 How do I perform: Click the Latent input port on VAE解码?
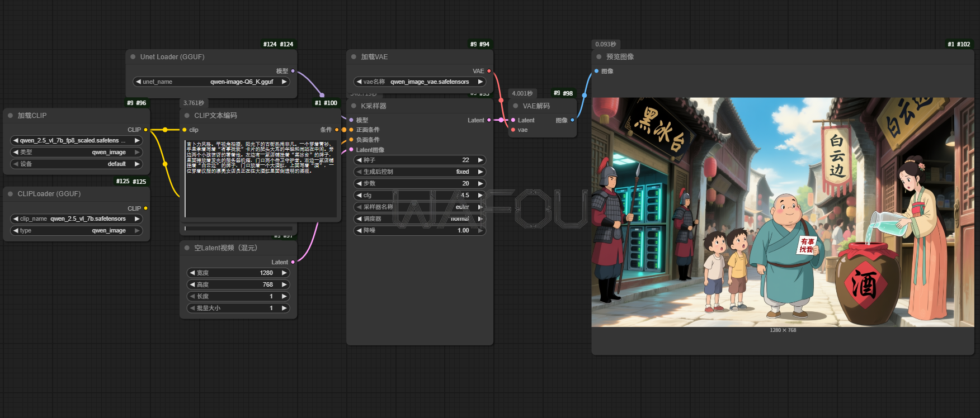pos(513,120)
